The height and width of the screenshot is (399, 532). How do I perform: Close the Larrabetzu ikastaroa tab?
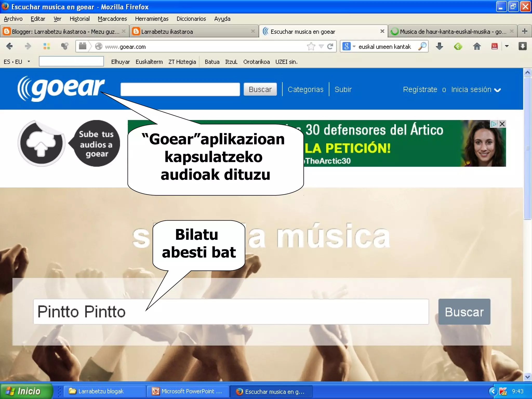coord(253,31)
